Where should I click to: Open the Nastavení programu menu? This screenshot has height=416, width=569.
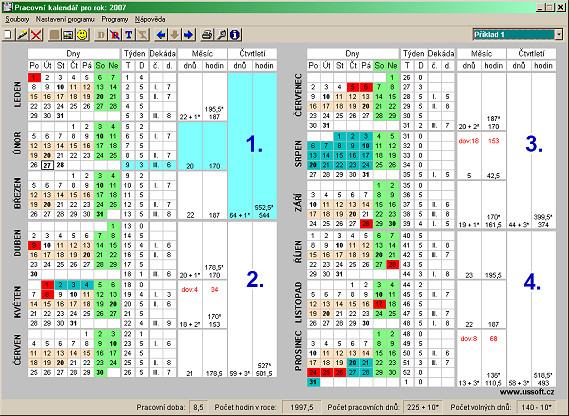tap(65, 19)
